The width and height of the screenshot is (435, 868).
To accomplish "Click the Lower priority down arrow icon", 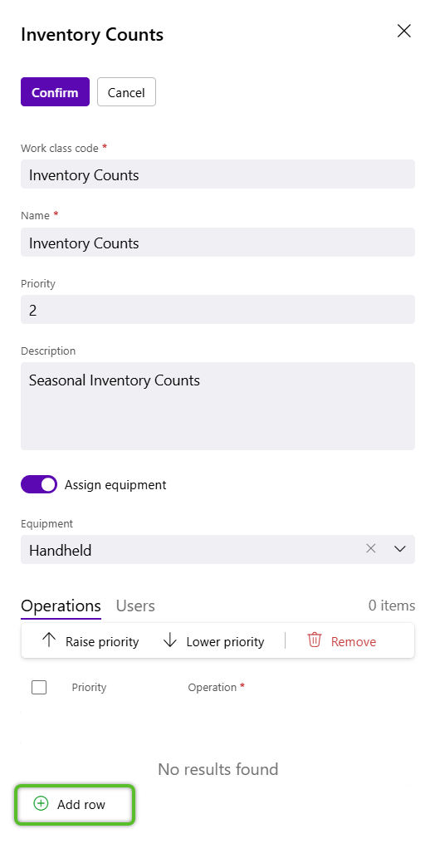I will coord(170,640).
